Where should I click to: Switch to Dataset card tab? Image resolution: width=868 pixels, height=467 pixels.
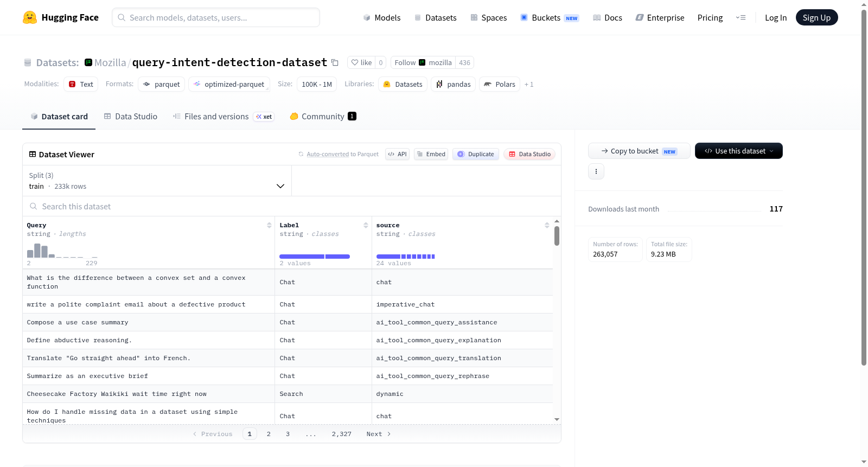click(59, 116)
